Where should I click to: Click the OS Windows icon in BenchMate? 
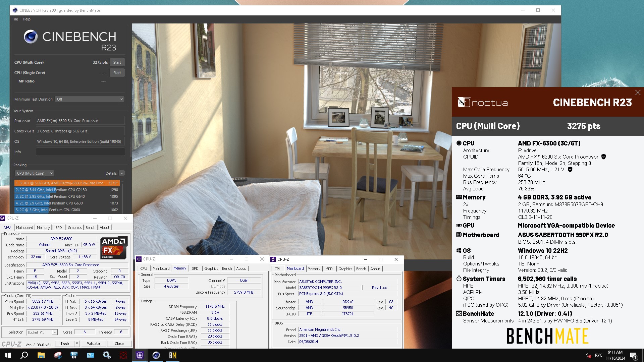459,251
